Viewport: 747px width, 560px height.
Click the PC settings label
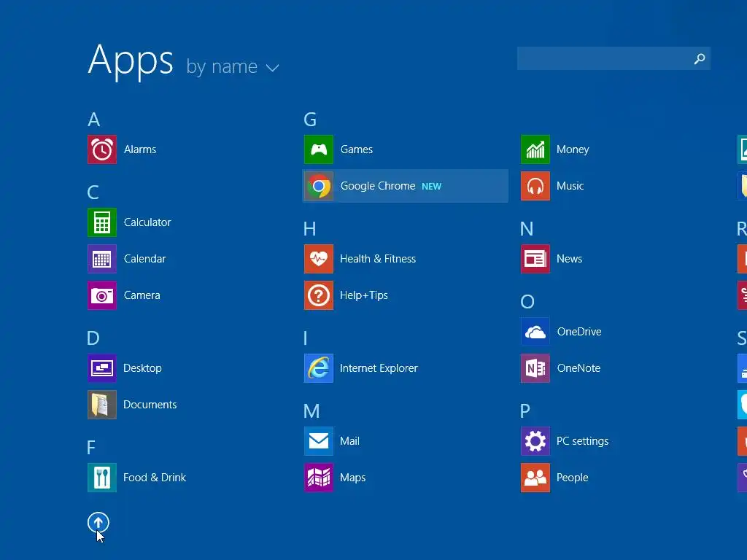coord(583,441)
